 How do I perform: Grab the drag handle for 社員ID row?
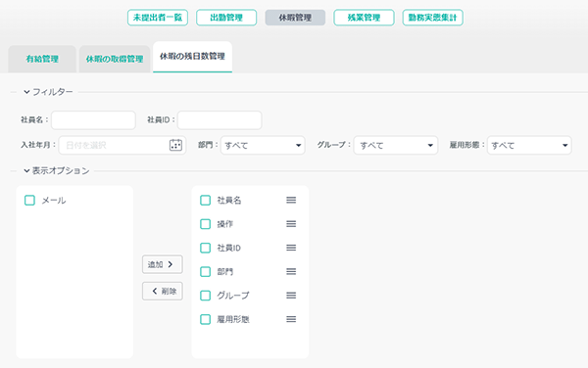tap(291, 248)
